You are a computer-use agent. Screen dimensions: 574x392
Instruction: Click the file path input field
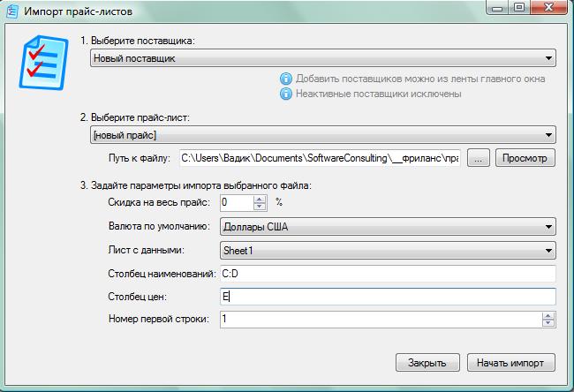(320, 158)
